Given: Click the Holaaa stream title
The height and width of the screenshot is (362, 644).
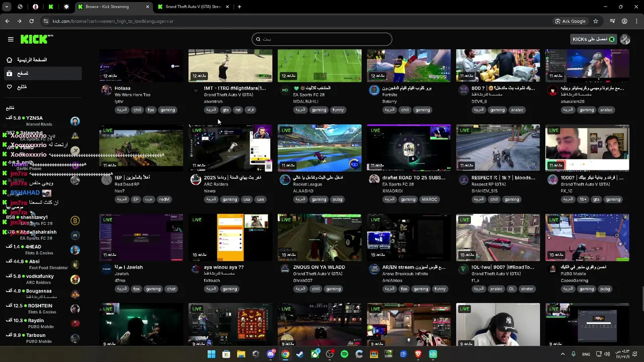Looking at the screenshot, I should click(122, 88).
